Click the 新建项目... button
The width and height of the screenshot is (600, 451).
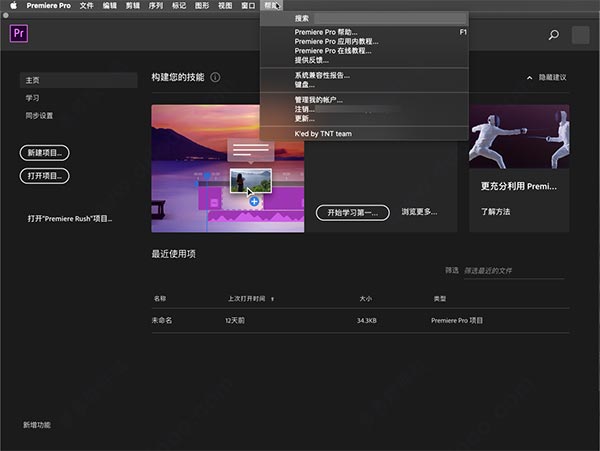click(44, 153)
